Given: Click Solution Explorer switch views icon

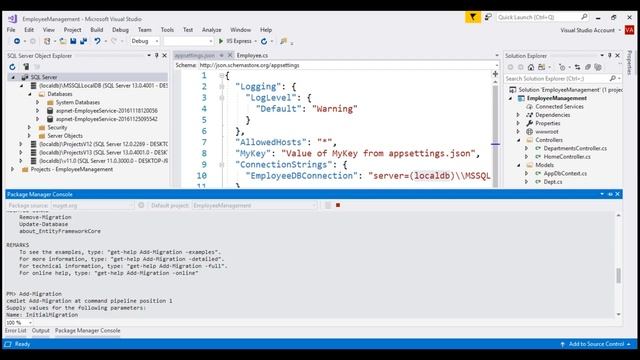Looking at the screenshot, I should [x=542, y=67].
